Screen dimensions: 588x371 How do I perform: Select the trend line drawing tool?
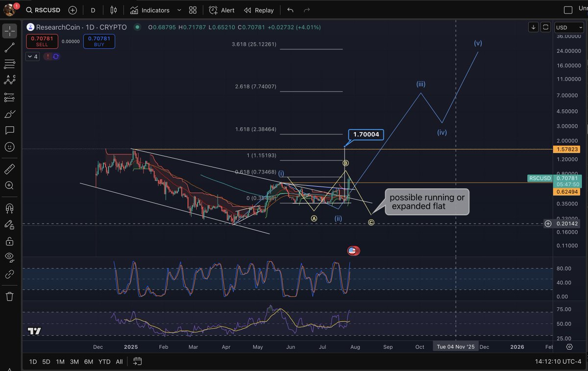10,47
